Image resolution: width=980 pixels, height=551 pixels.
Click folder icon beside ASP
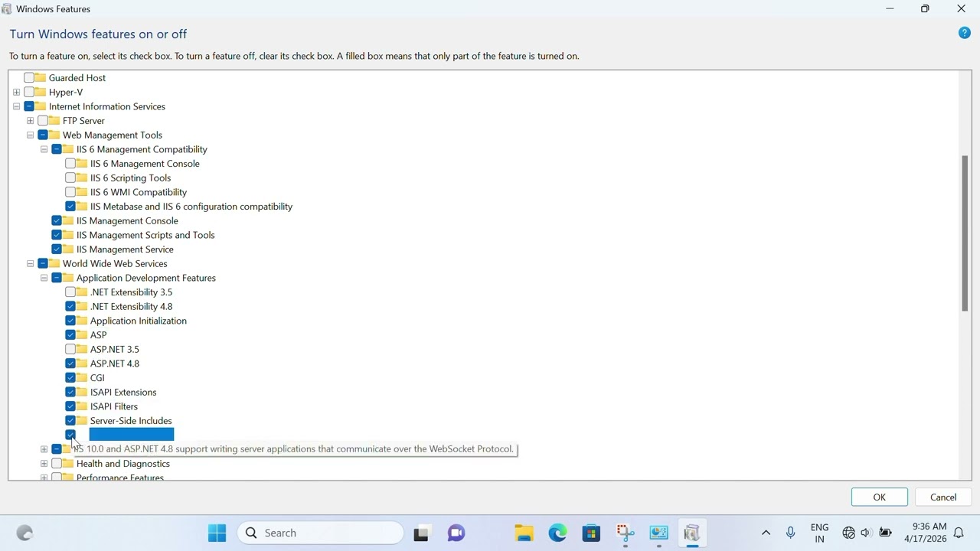click(x=81, y=335)
